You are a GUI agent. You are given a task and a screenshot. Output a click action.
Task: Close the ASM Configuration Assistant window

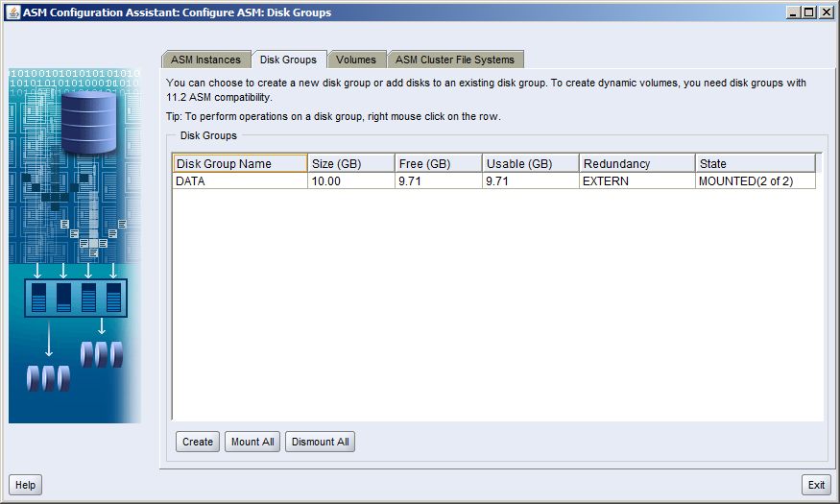[x=826, y=12]
